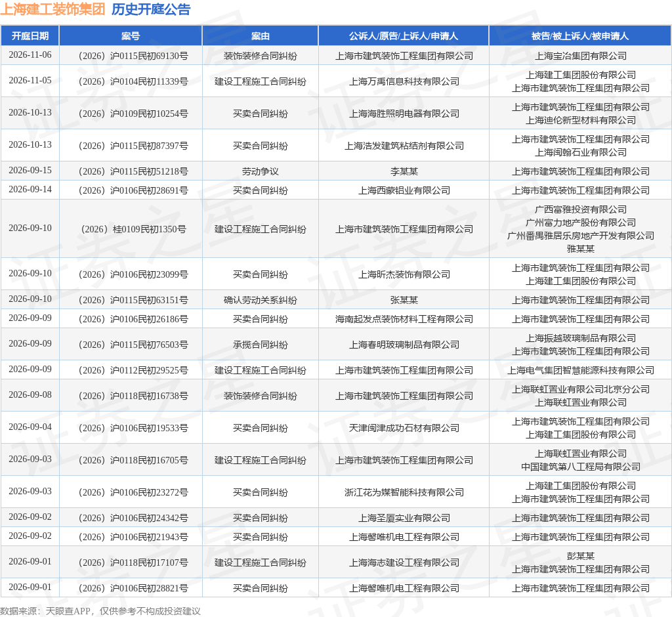Select the 开庭日期 column header
672x617 pixels.
(30, 36)
